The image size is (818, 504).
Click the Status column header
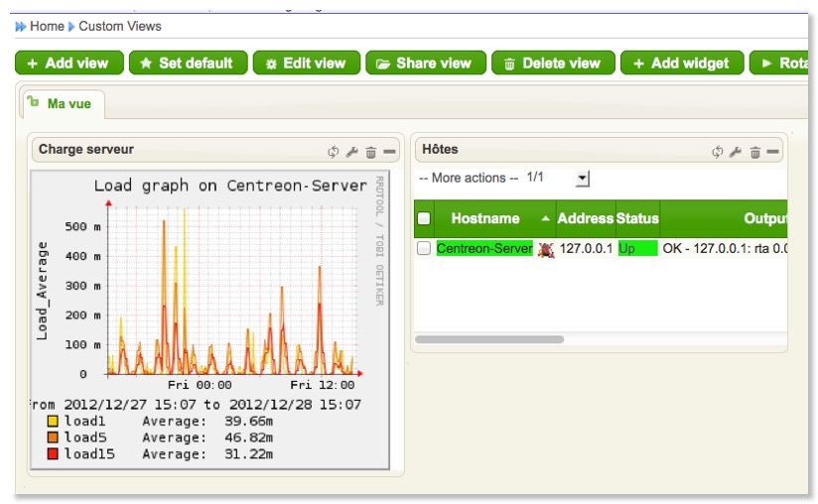pyautogui.click(x=637, y=218)
